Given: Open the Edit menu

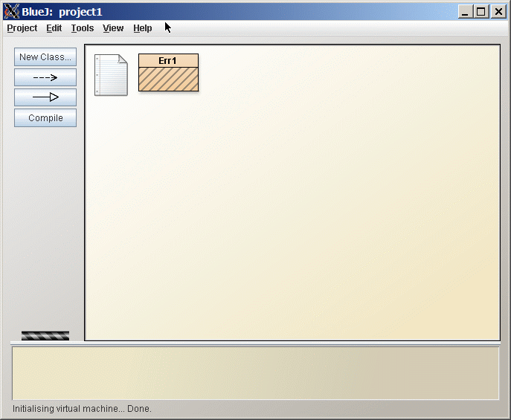Looking at the screenshot, I should [x=54, y=28].
